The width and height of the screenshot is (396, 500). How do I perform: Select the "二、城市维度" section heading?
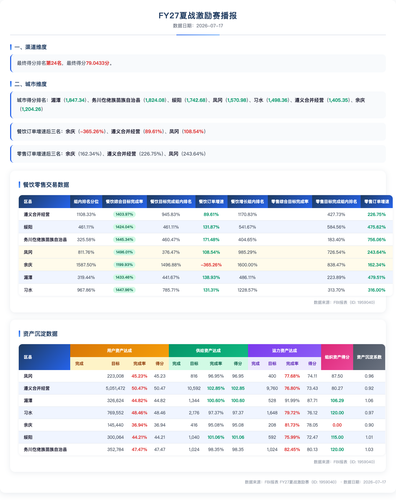point(30,84)
